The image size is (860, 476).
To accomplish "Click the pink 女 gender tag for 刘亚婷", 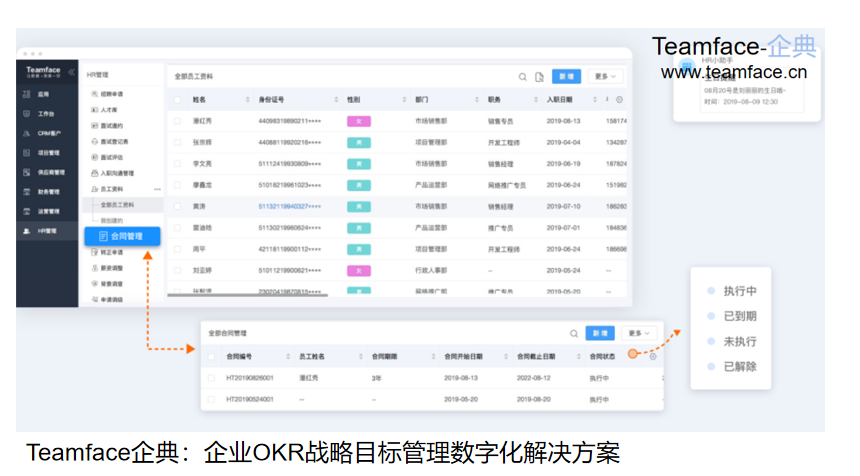I will 359,271.
